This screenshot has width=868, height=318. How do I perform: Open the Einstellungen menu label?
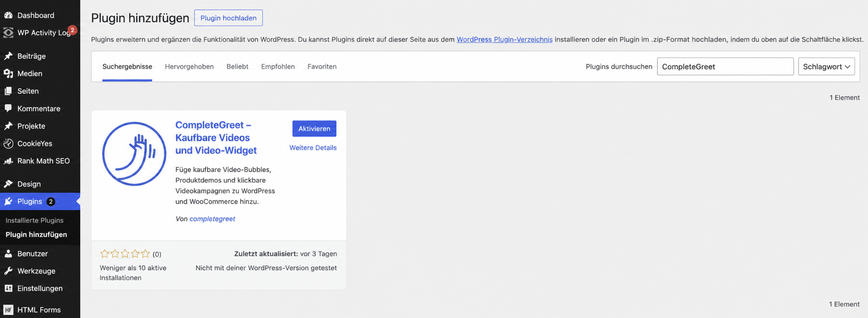coord(40,288)
